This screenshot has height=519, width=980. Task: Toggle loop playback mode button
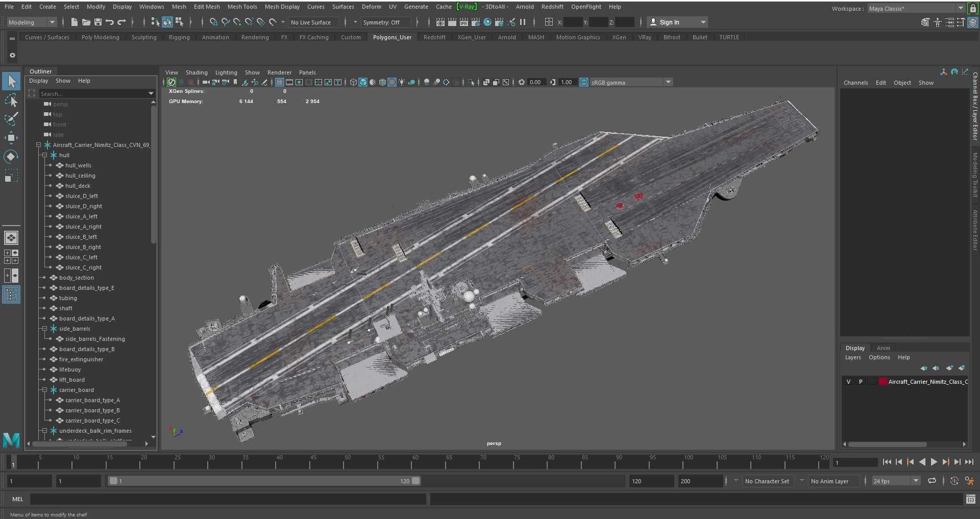932,481
